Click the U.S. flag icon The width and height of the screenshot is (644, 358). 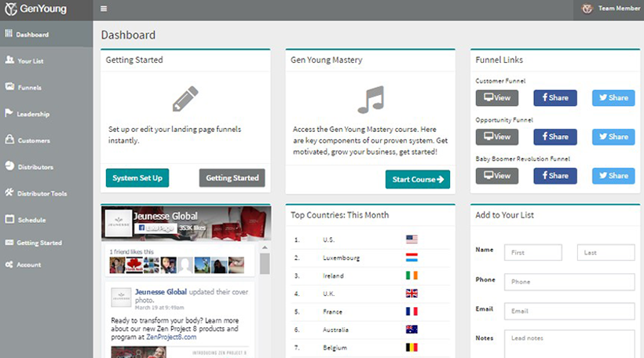[x=412, y=239]
